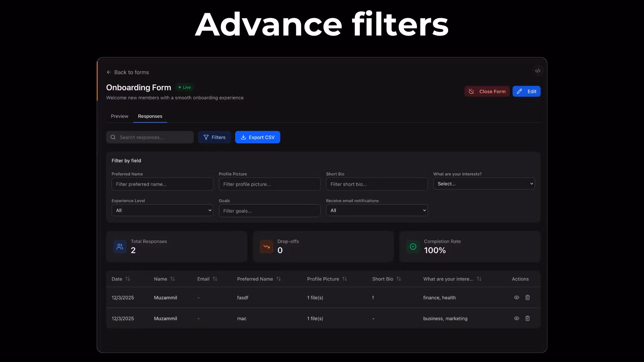The width and height of the screenshot is (644, 362).
Task: View the mac response with the eye icon
Action: point(517,318)
